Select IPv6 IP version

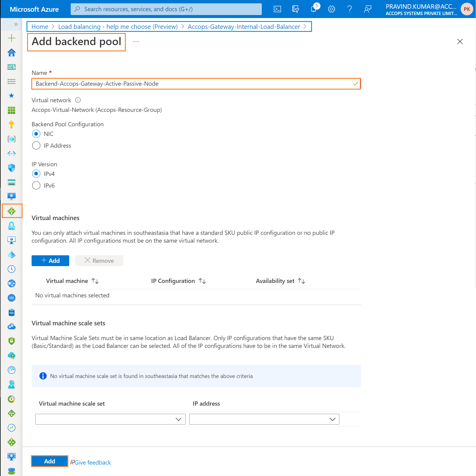(x=36, y=186)
